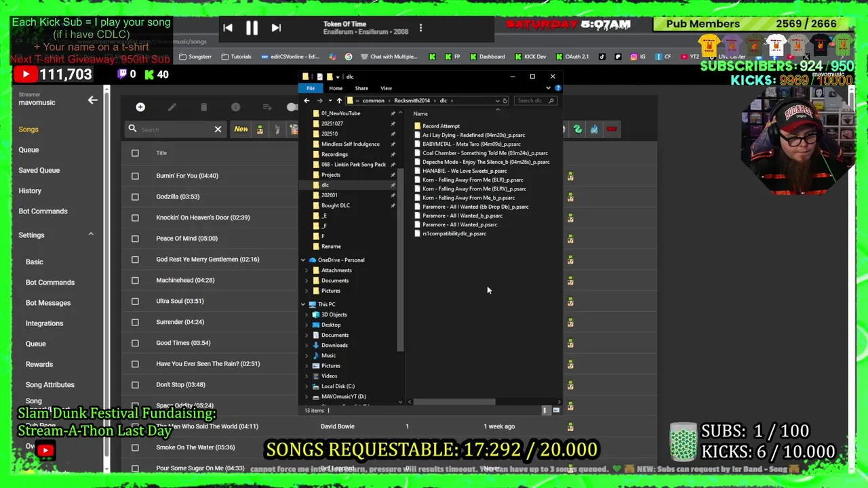Check God Rest Ye Merry Gentlemen checkbox
The height and width of the screenshot is (488, 868).
click(135, 260)
